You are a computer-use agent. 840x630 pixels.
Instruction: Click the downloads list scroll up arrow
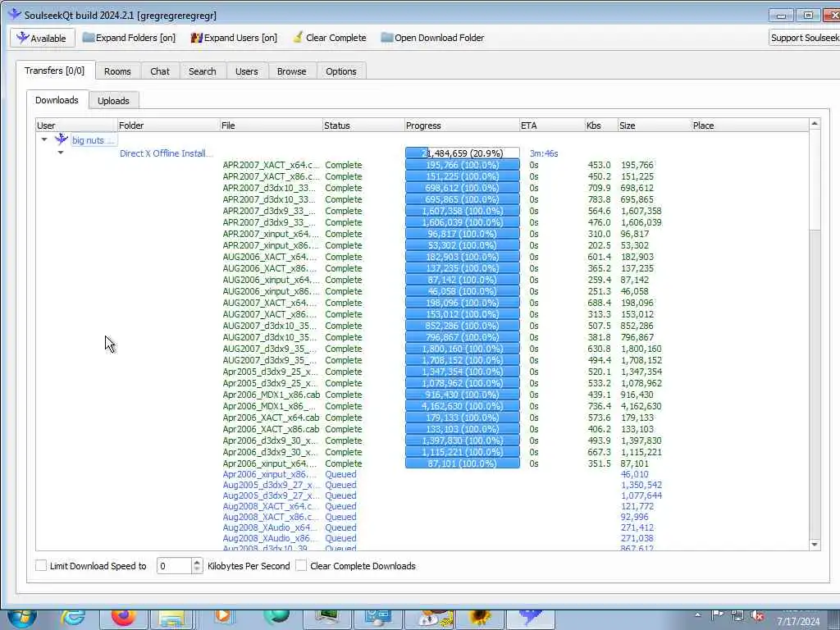coord(815,124)
